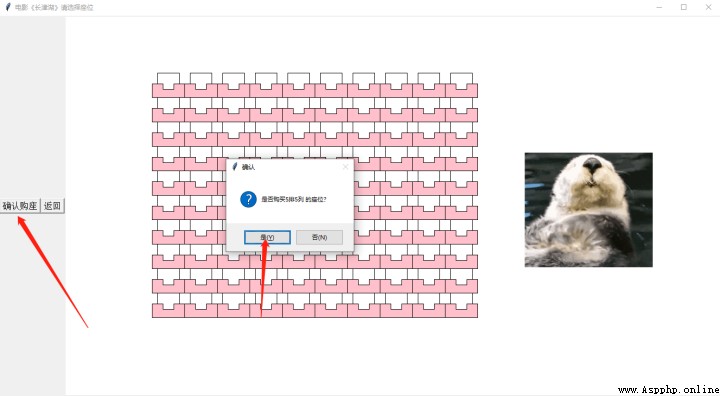Select the seat in row 10, column 1
This screenshot has height=396, width=720.
coord(169,305)
